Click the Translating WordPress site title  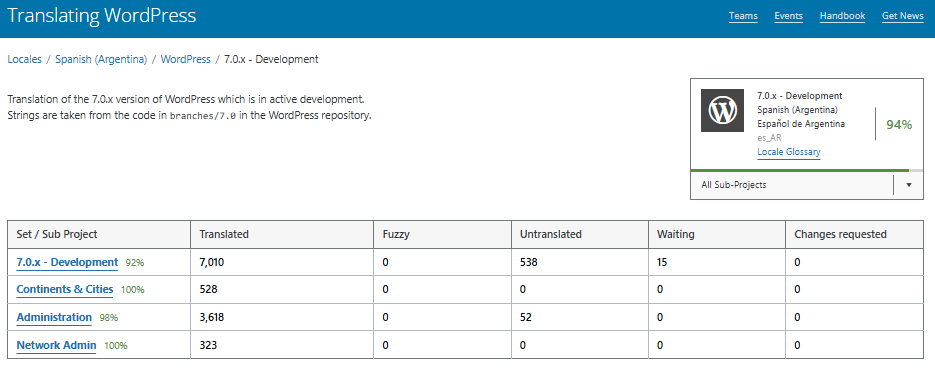pos(101,15)
